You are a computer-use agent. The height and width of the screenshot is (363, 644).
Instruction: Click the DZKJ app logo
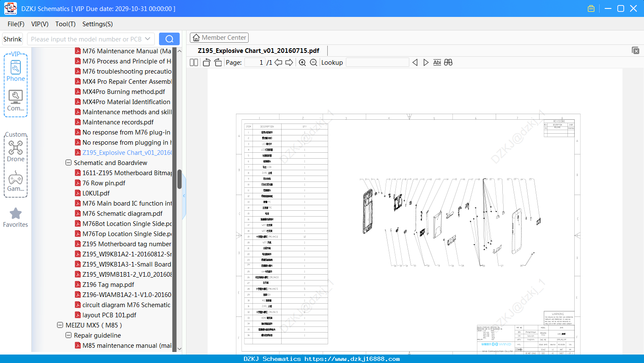tap(10, 8)
